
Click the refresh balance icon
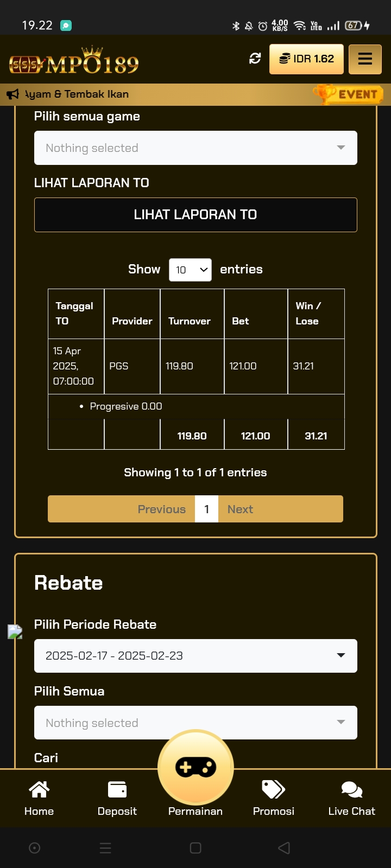point(255,59)
